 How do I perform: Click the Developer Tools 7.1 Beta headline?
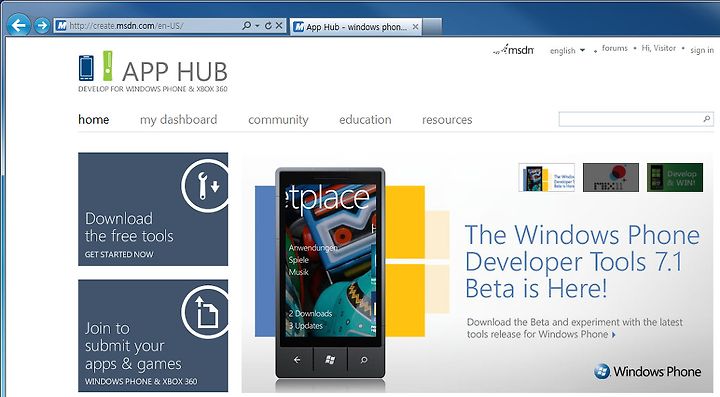pos(582,262)
